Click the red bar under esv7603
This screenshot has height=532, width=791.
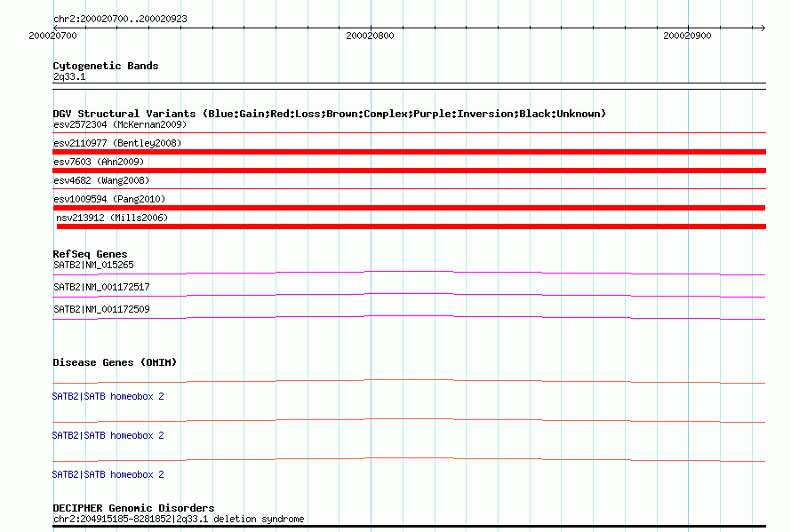409,171
